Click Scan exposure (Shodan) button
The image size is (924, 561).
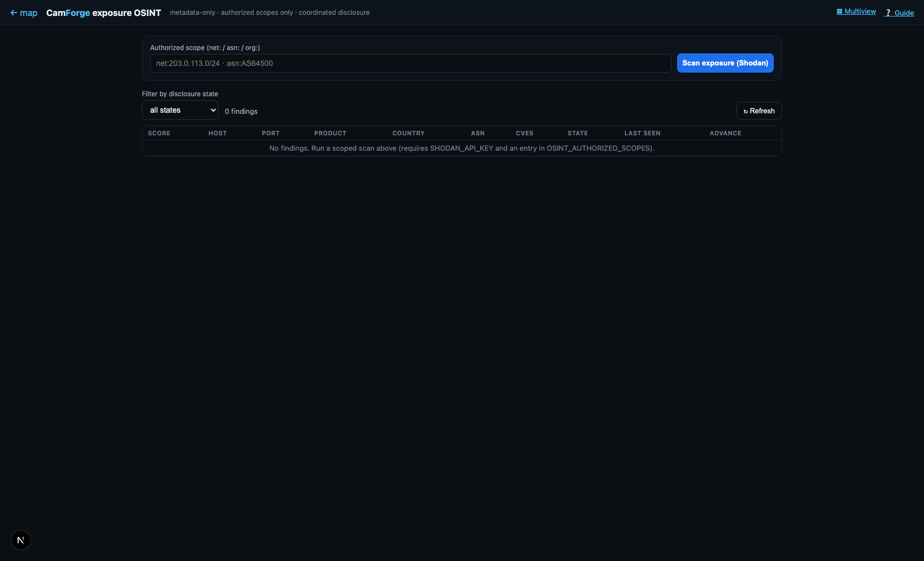tap(725, 63)
